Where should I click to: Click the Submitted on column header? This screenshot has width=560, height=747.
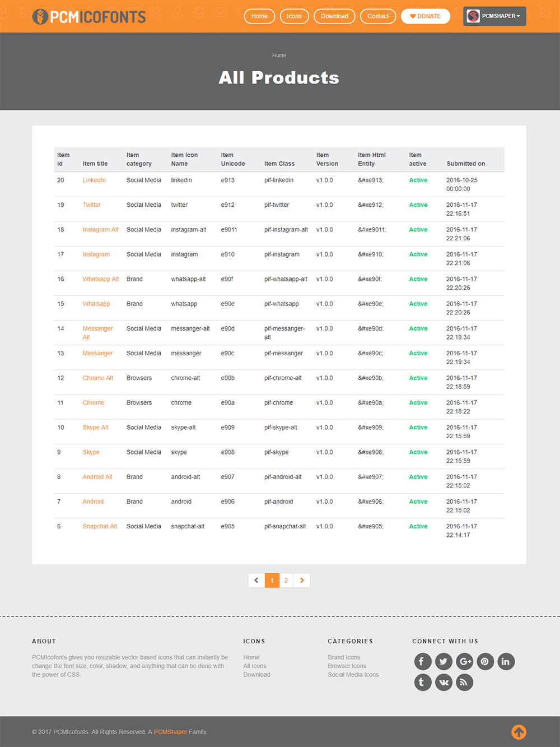pos(466,164)
